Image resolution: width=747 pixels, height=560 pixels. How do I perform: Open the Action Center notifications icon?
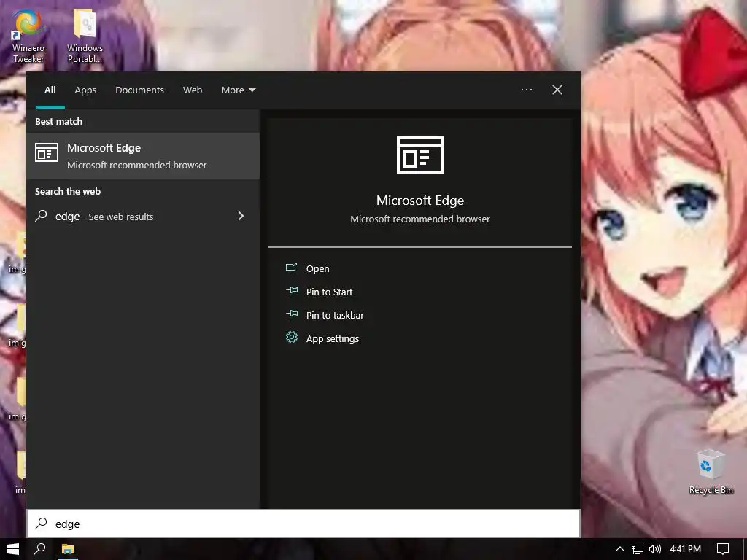[x=723, y=549]
